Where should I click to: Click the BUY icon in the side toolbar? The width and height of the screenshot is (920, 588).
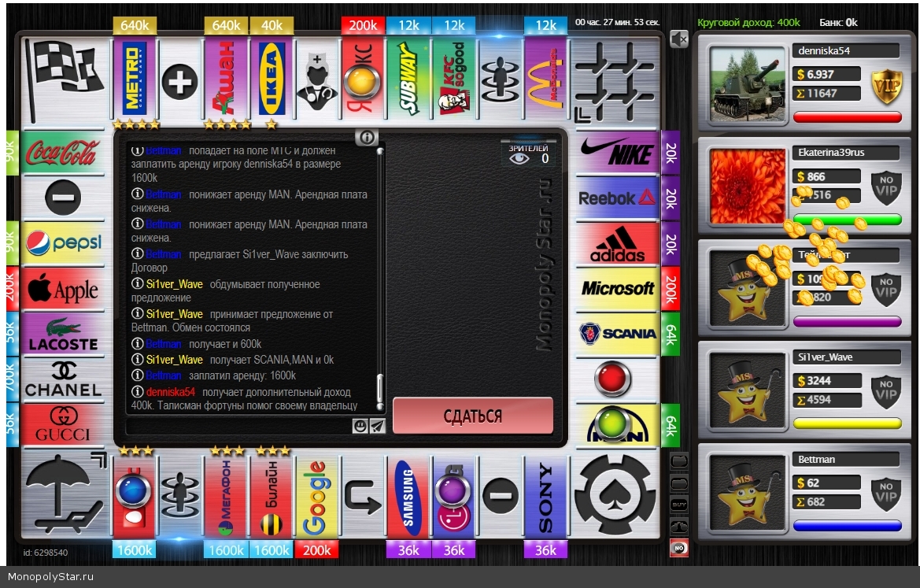click(679, 505)
